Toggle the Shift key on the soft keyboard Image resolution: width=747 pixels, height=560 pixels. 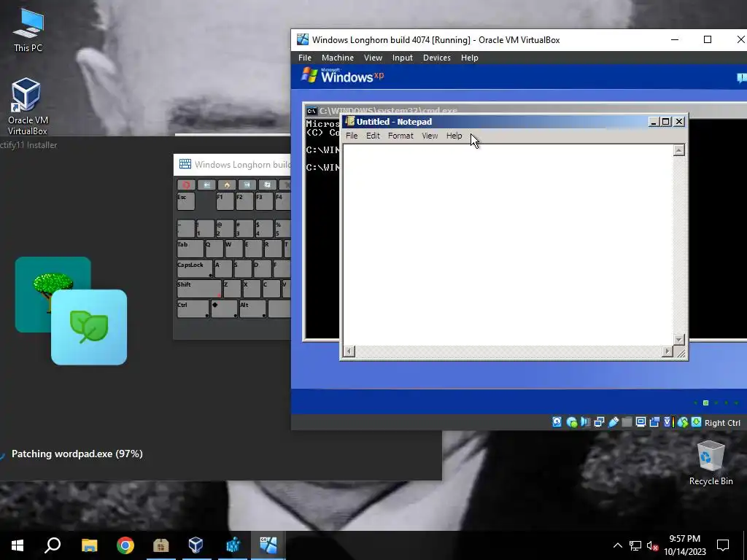pos(199,289)
